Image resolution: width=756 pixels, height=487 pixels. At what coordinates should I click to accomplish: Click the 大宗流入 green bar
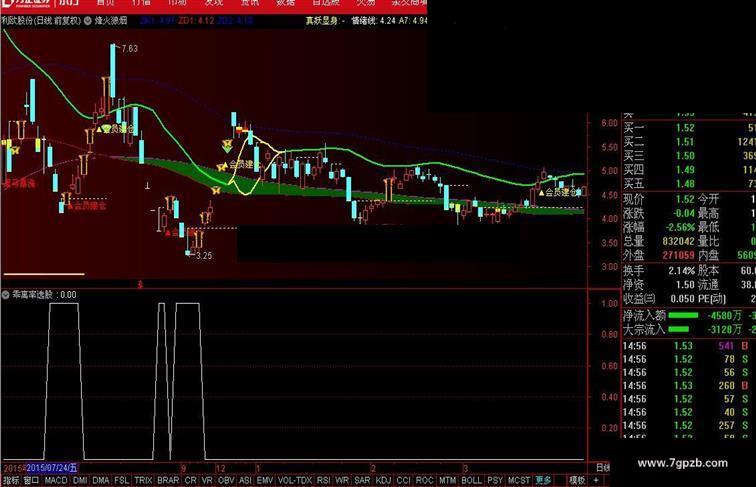click(679, 330)
